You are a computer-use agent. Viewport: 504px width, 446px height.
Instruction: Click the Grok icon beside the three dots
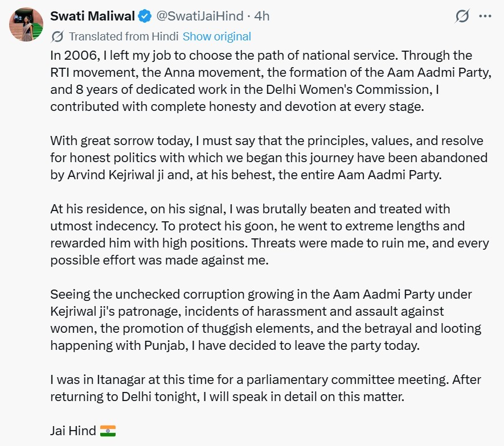[x=462, y=16]
